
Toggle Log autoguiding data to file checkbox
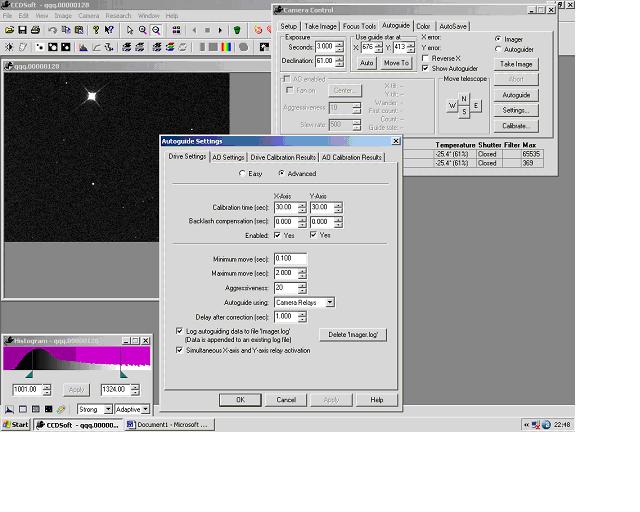tap(179, 331)
